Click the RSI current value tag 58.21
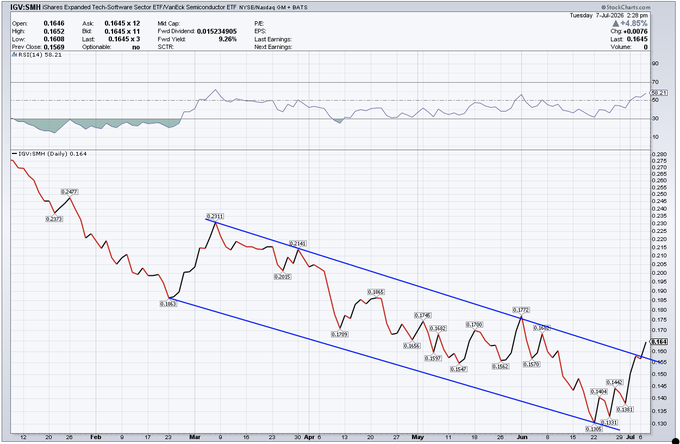This screenshot has height=444, width=680. [x=659, y=92]
